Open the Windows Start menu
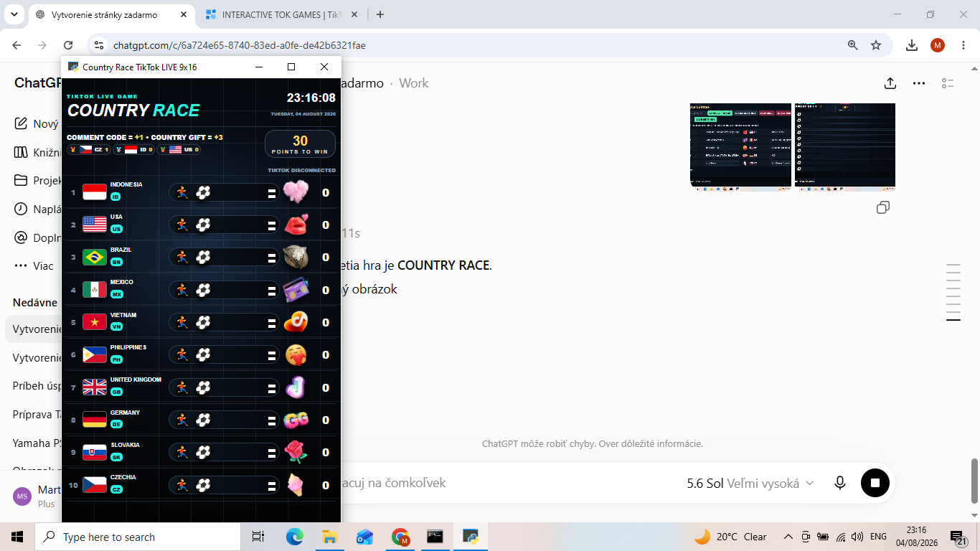The height and width of the screenshot is (551, 980). (x=17, y=537)
